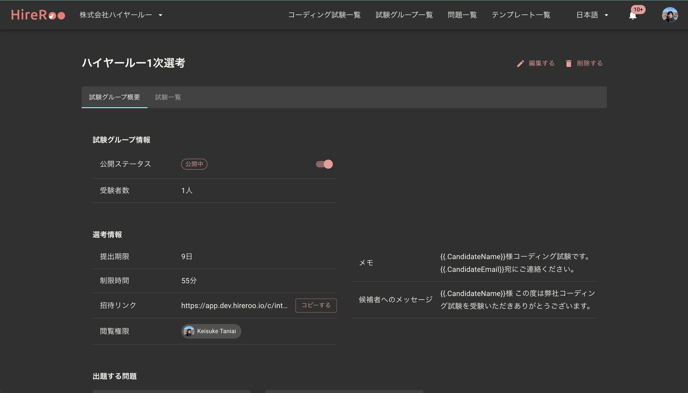Select the Keisuke Taniai viewer chip

[211, 331]
